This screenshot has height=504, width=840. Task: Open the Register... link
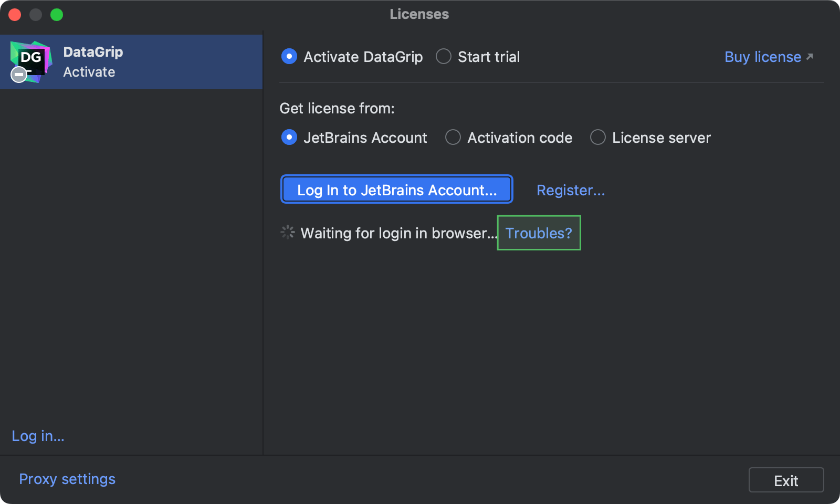pos(571,190)
